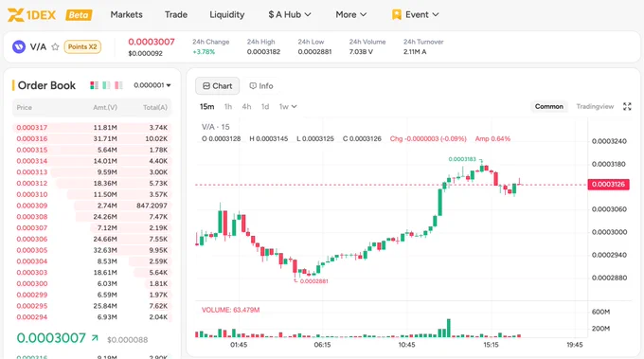The height and width of the screenshot is (359, 644).
Task: Select the 4h timeframe
Action: [x=246, y=107]
